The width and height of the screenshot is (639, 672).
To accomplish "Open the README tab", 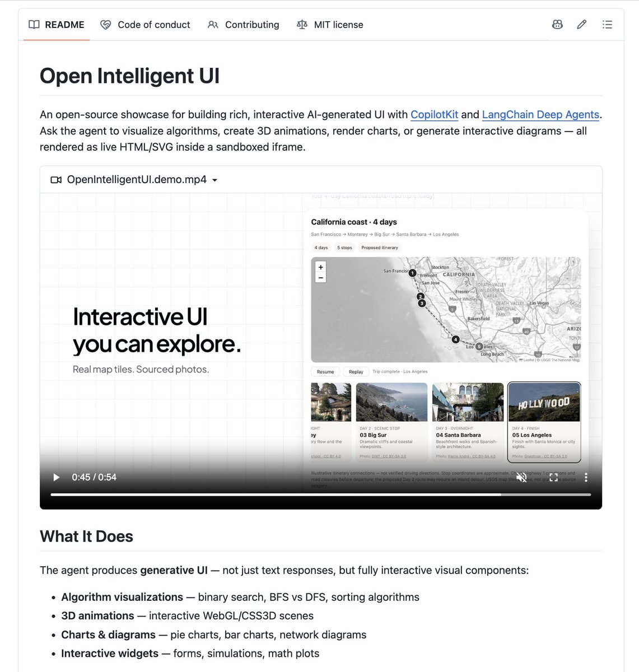I will point(57,25).
